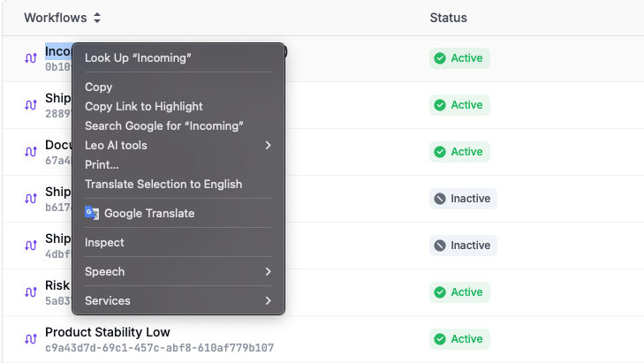644x363 pixels.
Task: Choose Inspect from context menu
Action: (x=178, y=242)
